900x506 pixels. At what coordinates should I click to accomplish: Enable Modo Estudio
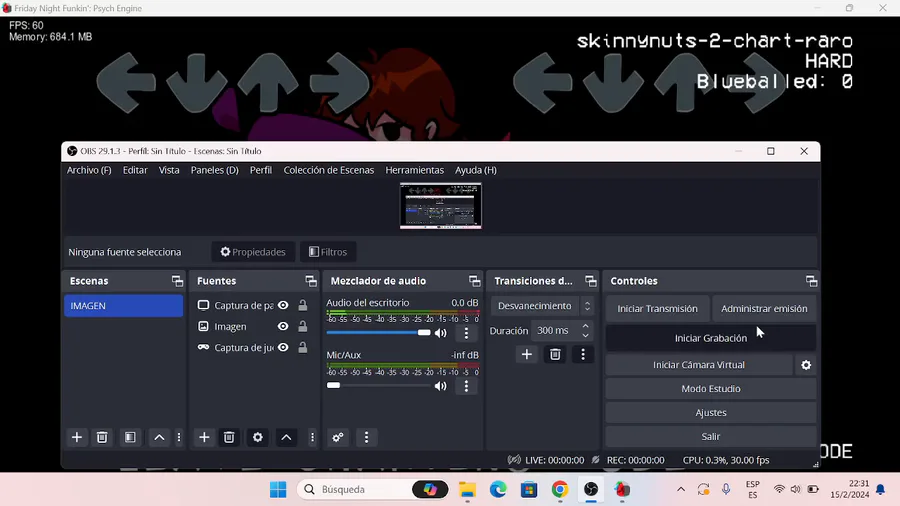711,389
